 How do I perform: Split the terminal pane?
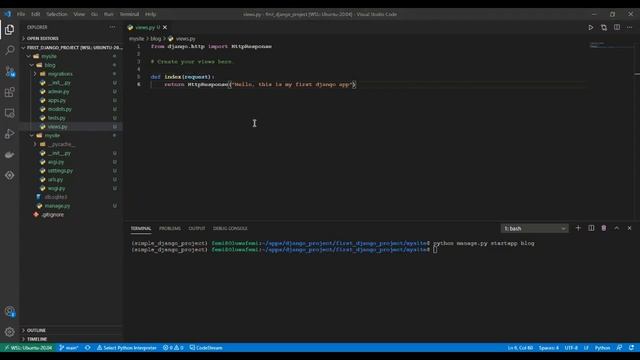pos(591,228)
